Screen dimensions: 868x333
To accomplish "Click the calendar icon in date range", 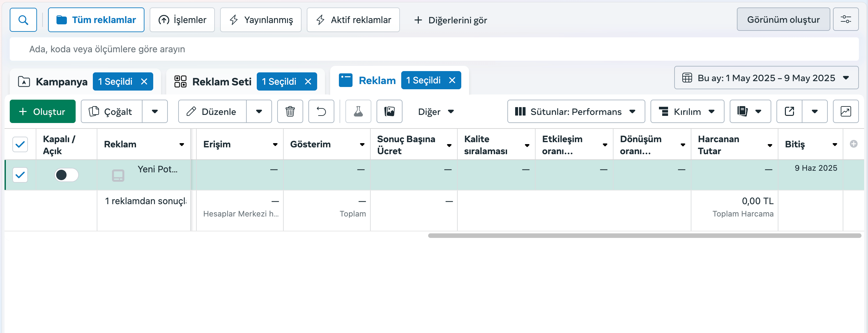I will [x=687, y=78].
